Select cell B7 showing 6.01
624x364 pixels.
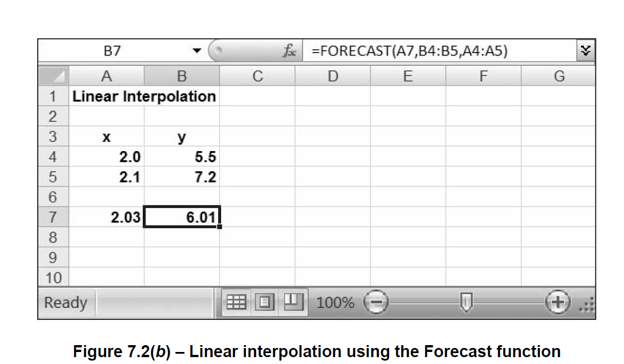(182, 216)
